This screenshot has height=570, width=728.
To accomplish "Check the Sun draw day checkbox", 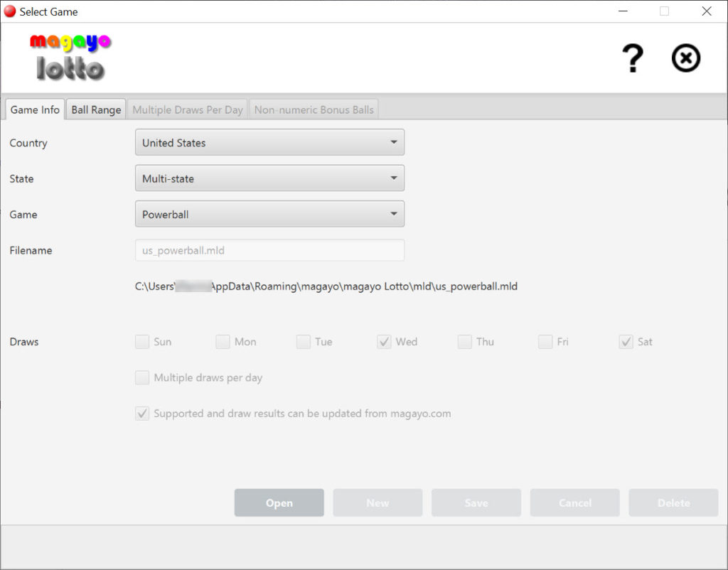I will tap(142, 342).
